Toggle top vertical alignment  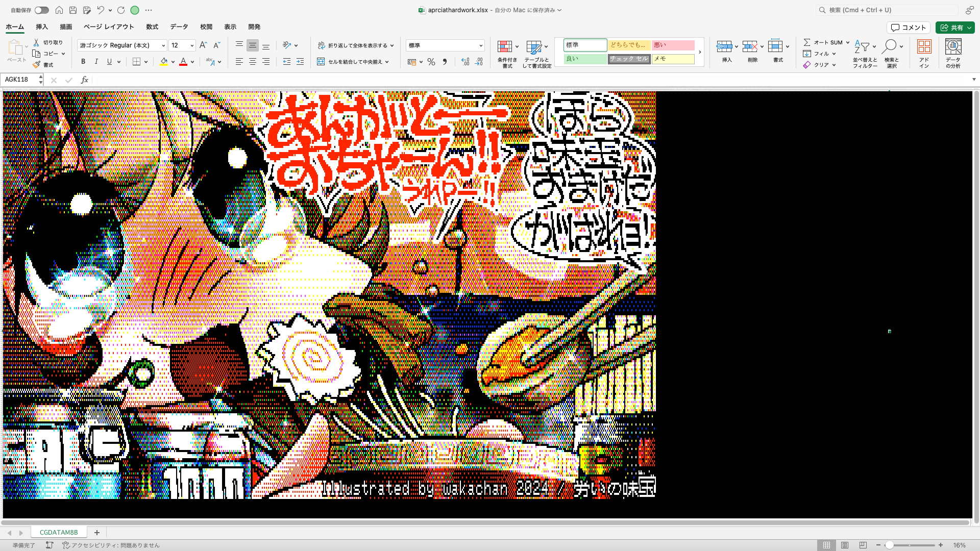tap(239, 45)
